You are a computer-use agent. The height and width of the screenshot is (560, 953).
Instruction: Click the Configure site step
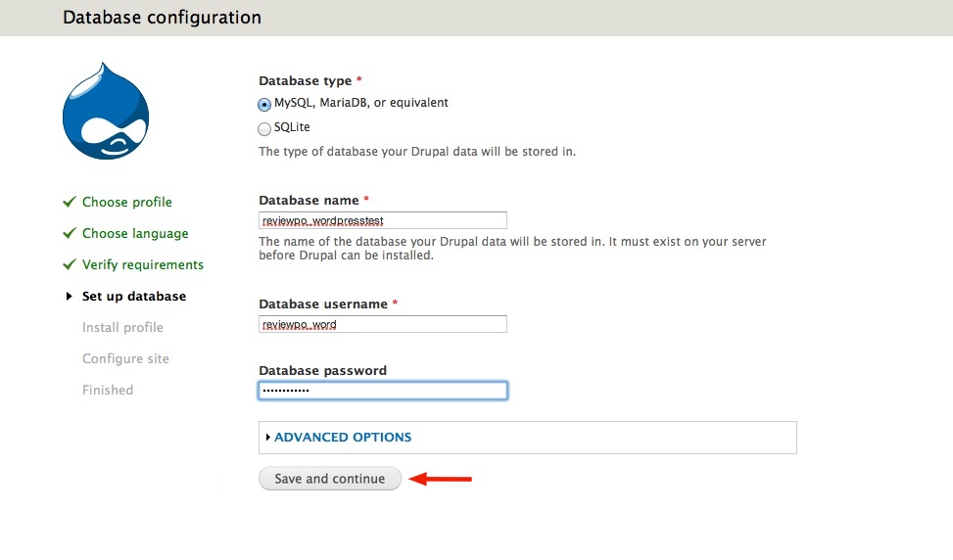pyautogui.click(x=125, y=359)
